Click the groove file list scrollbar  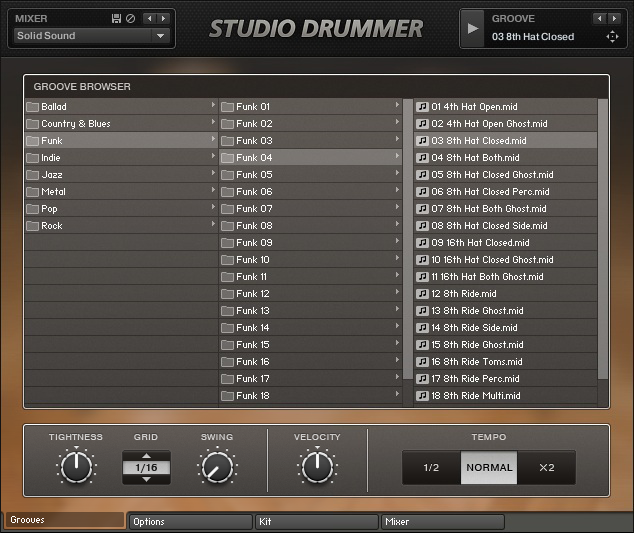pos(602,239)
